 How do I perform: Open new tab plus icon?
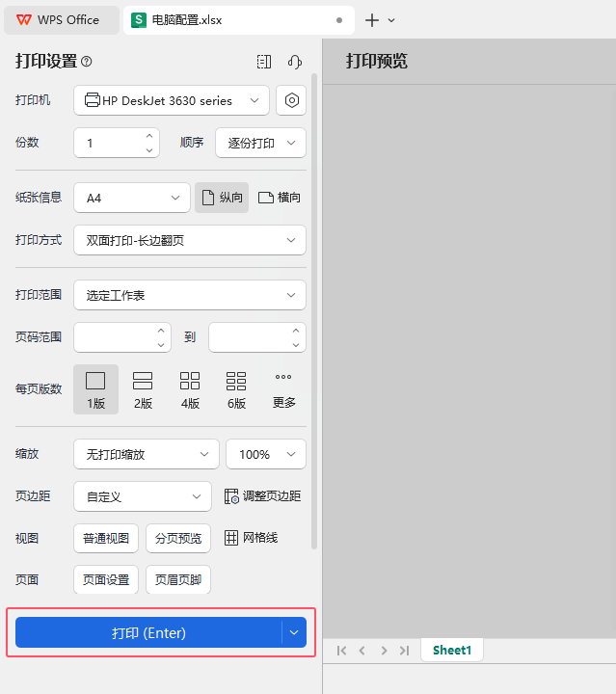tap(372, 20)
